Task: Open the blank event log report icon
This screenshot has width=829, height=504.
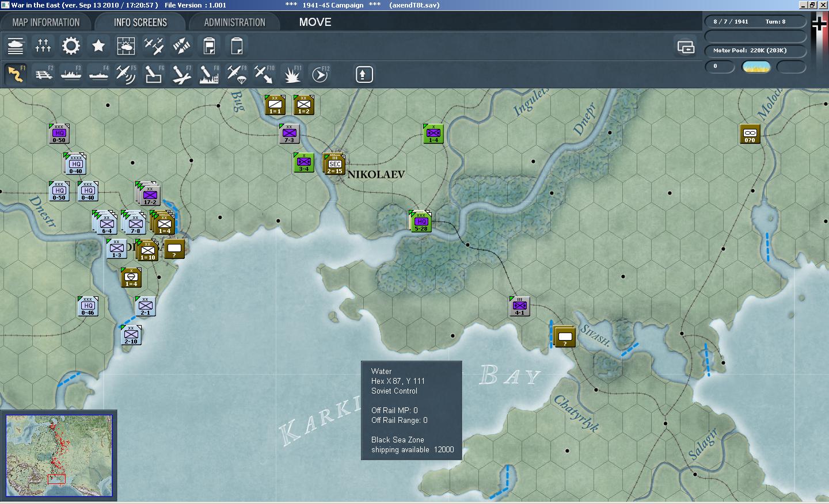Action: tap(237, 46)
